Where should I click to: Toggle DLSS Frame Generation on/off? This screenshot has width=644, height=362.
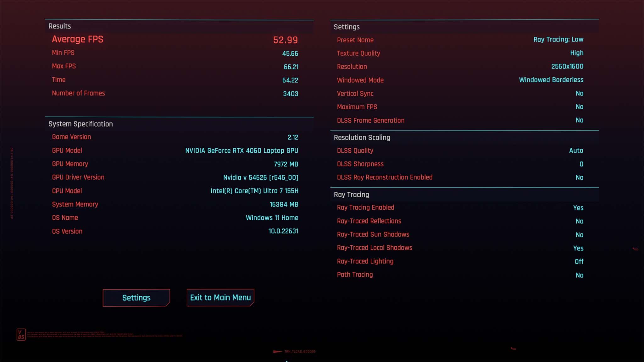click(x=580, y=120)
